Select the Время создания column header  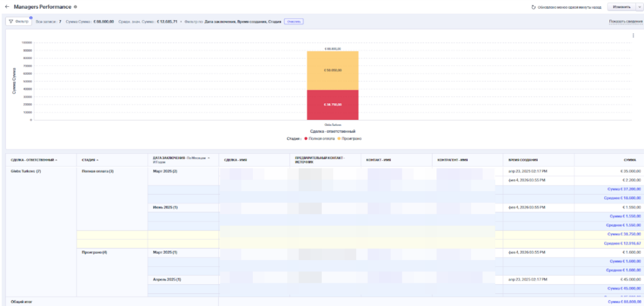(523, 160)
